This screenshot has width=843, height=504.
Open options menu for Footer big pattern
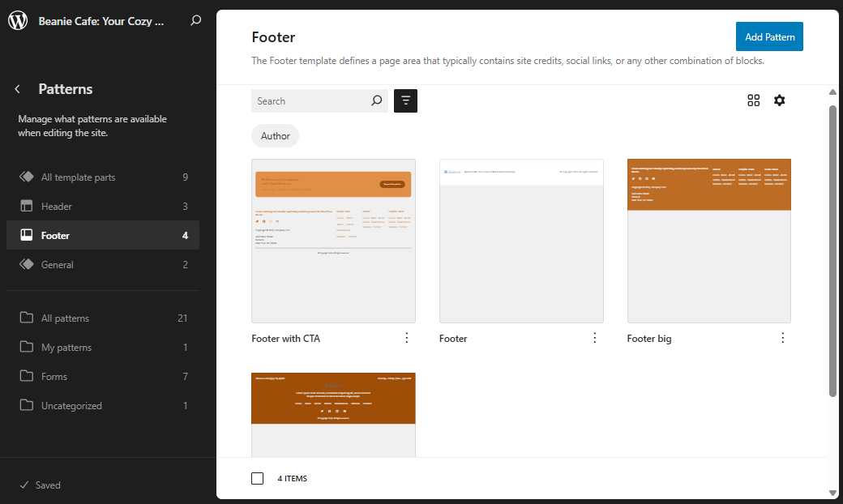782,338
